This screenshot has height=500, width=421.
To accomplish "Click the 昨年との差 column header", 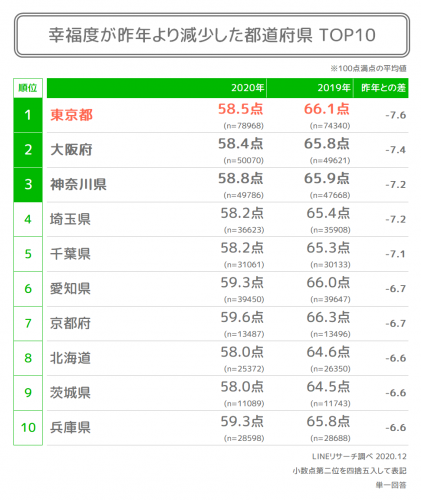I will [x=383, y=88].
